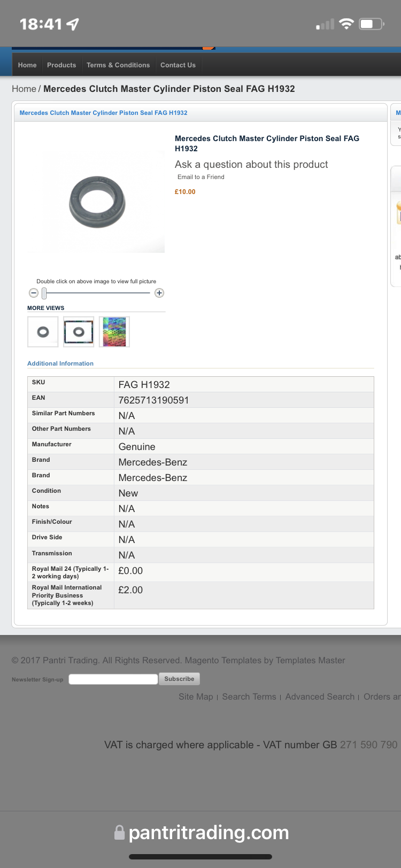Click the Additional Information heading
The image size is (401, 868).
(60, 363)
